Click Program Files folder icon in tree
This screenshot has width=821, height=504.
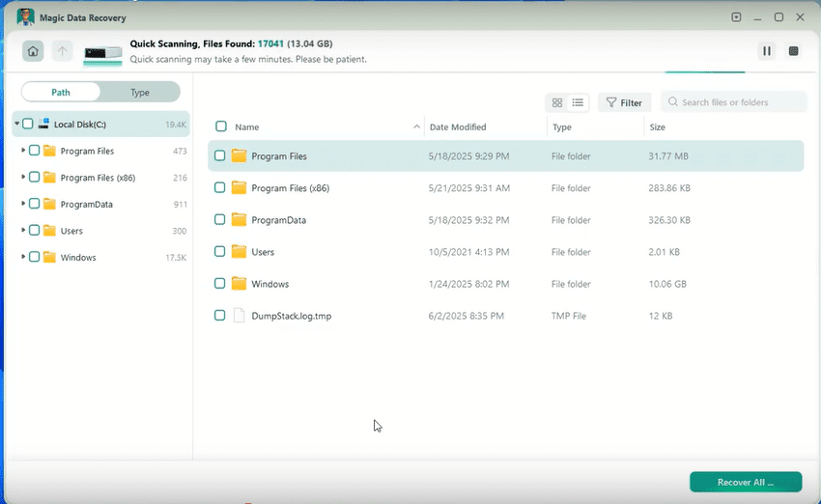click(49, 151)
